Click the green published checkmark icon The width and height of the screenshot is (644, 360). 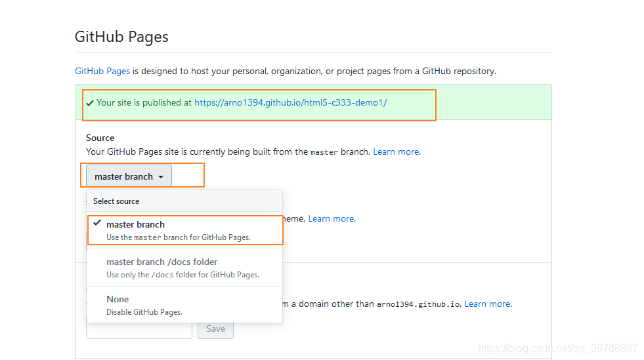(90, 103)
